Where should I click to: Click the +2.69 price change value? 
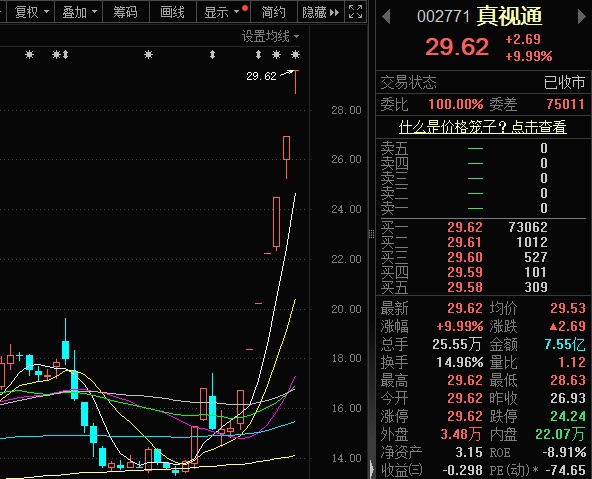coord(523,39)
